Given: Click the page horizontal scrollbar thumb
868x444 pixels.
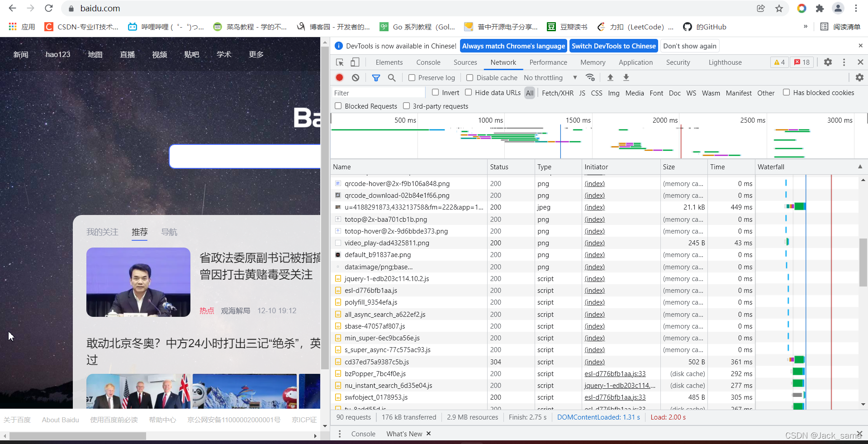Looking at the screenshot, I should pyautogui.click(x=77, y=436).
